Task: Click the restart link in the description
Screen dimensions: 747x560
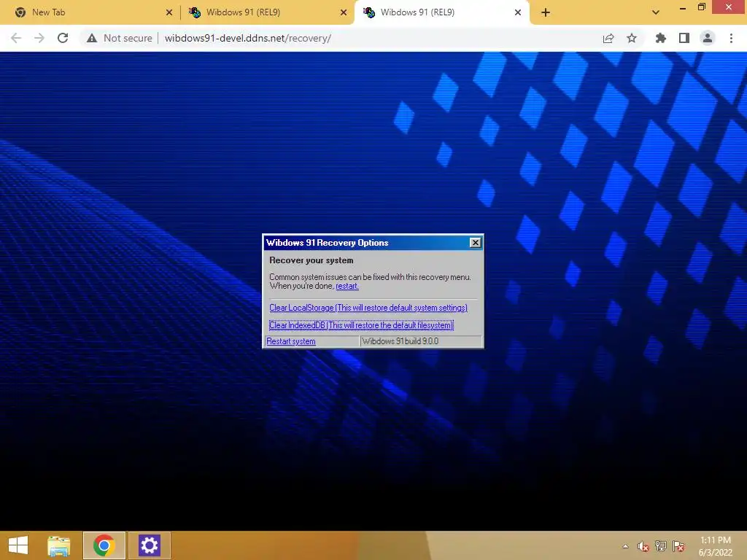Action: (347, 286)
